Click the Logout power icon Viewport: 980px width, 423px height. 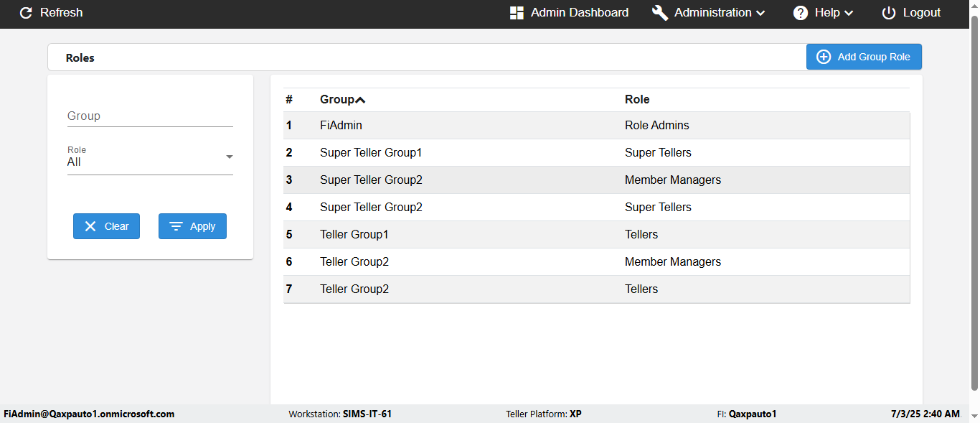pos(889,13)
